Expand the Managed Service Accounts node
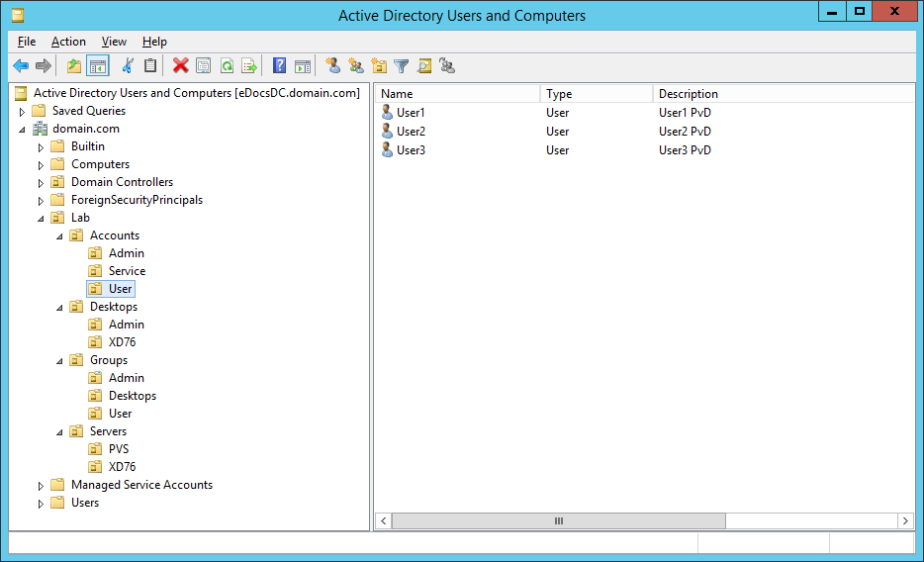Image resolution: width=924 pixels, height=562 pixels. pos(42,486)
